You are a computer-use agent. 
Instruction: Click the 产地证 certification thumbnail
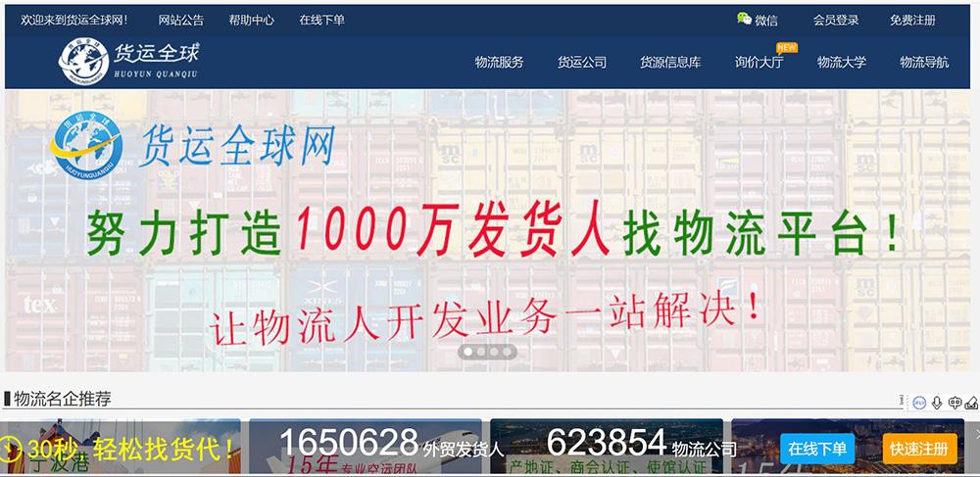[607, 446]
